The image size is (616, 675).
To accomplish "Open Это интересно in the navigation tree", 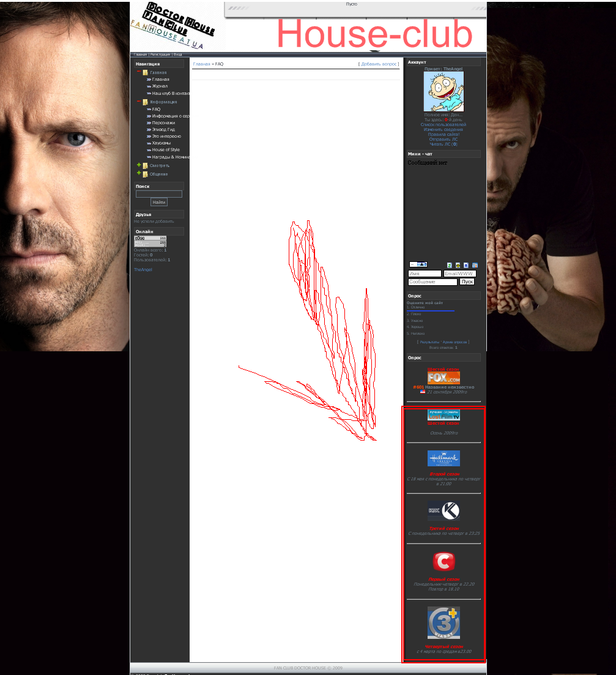I will coord(166,136).
